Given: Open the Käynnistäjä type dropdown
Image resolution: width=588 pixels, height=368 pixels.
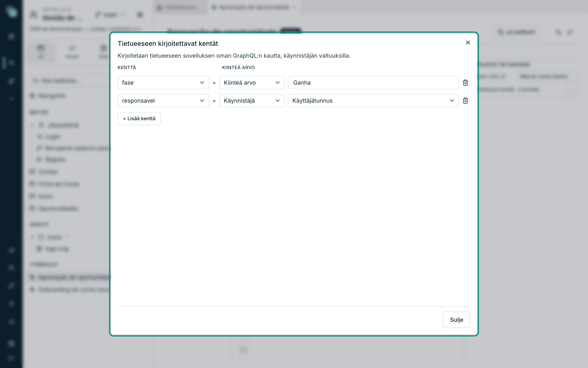Looking at the screenshot, I should click(x=252, y=101).
